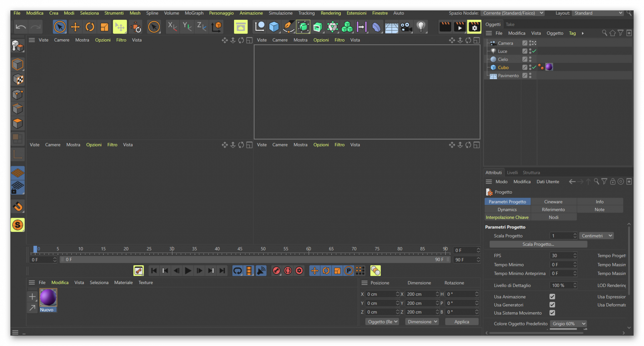Screen dimensions: 644x346
Task: Switch to the Cineware tab
Action: pyautogui.click(x=553, y=202)
